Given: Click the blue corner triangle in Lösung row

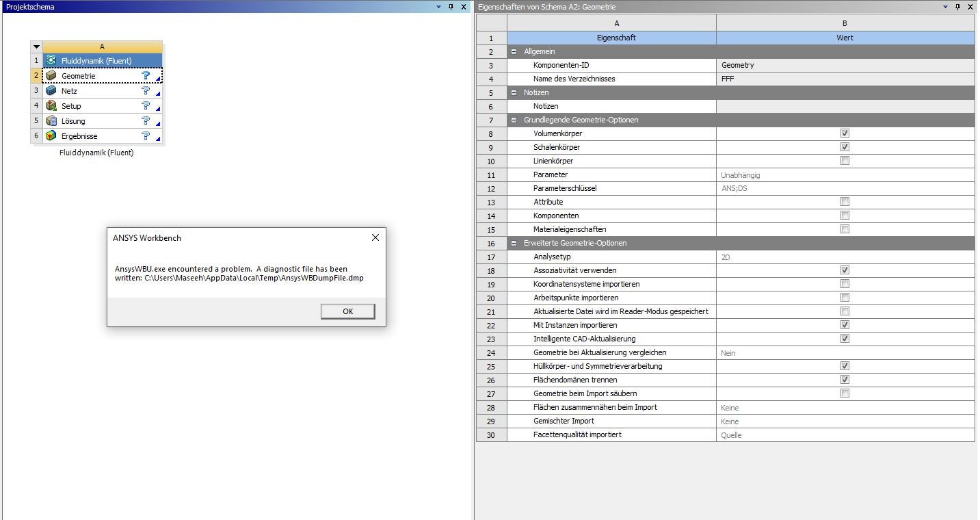Looking at the screenshot, I should click(x=159, y=125).
